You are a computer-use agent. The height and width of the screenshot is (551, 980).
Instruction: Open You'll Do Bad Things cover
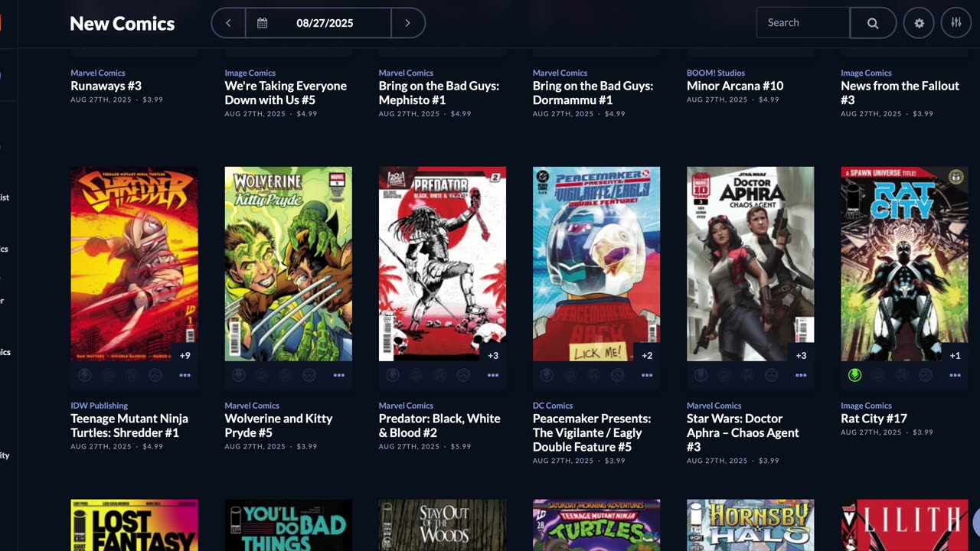(x=289, y=525)
